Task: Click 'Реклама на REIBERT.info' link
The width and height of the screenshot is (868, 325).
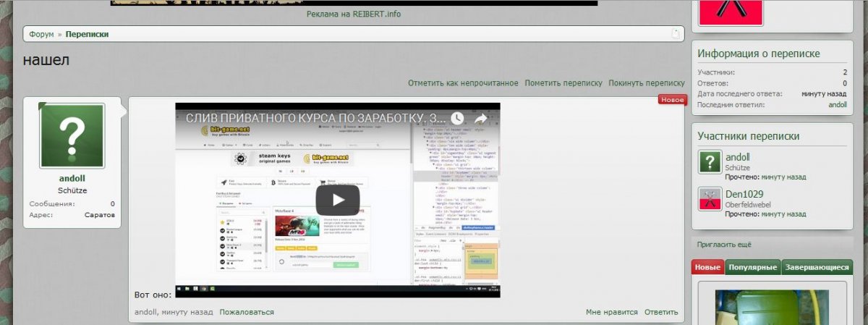Action: pos(354,14)
